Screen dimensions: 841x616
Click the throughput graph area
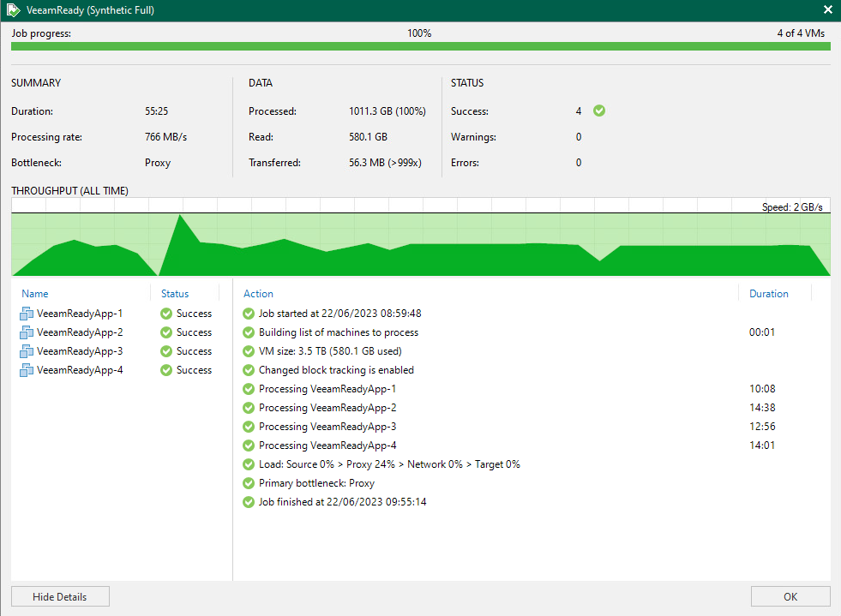click(x=420, y=236)
